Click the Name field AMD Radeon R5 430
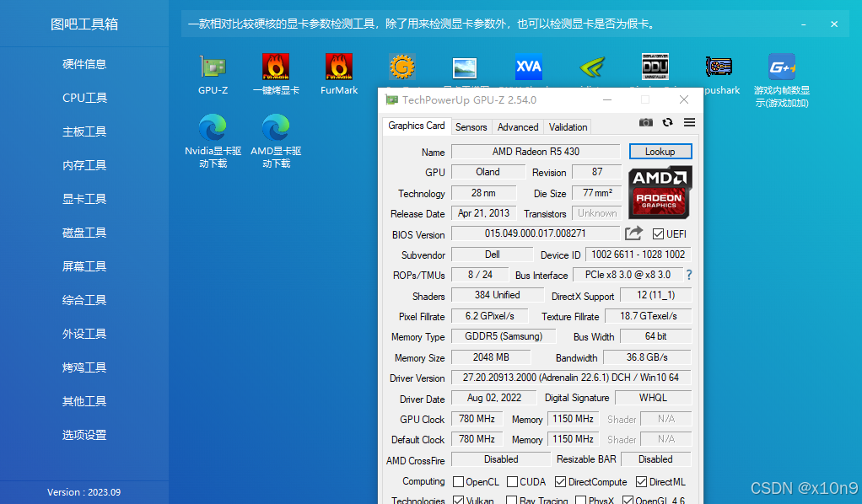 point(536,152)
